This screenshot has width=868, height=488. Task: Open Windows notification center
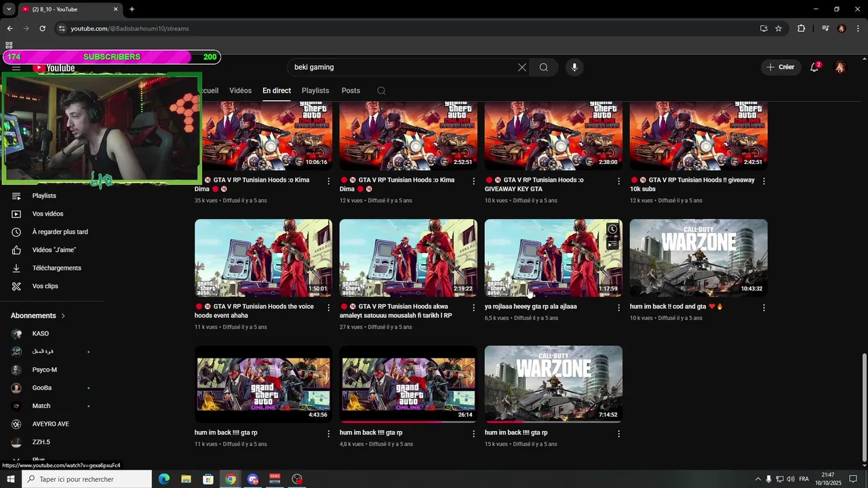pos(853,479)
